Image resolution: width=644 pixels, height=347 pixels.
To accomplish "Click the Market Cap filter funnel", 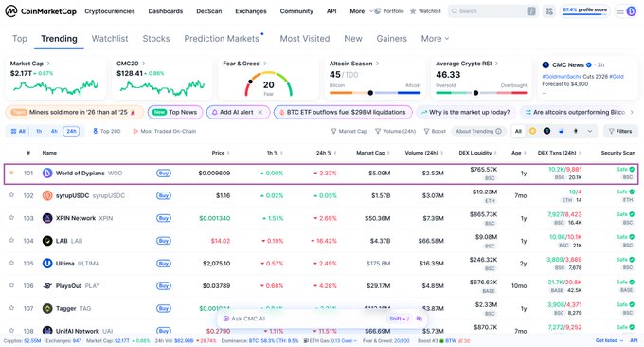I will click(x=333, y=131).
